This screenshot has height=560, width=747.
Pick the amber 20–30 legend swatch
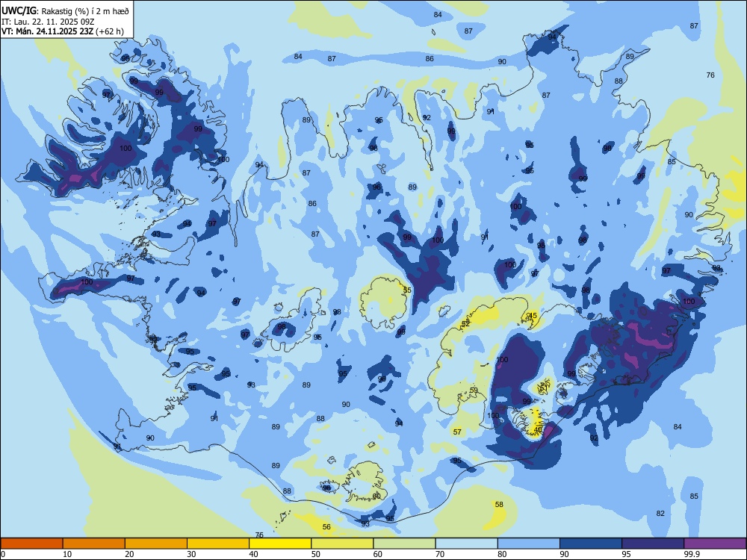(156, 544)
